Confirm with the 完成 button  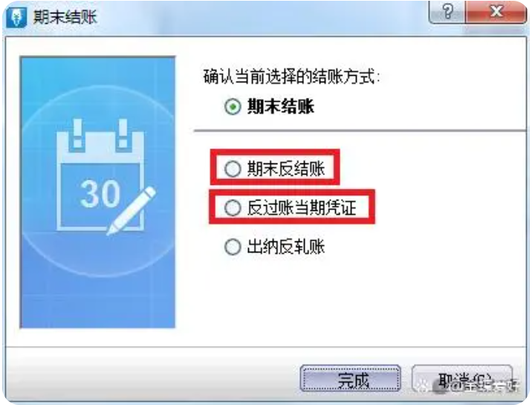click(351, 379)
